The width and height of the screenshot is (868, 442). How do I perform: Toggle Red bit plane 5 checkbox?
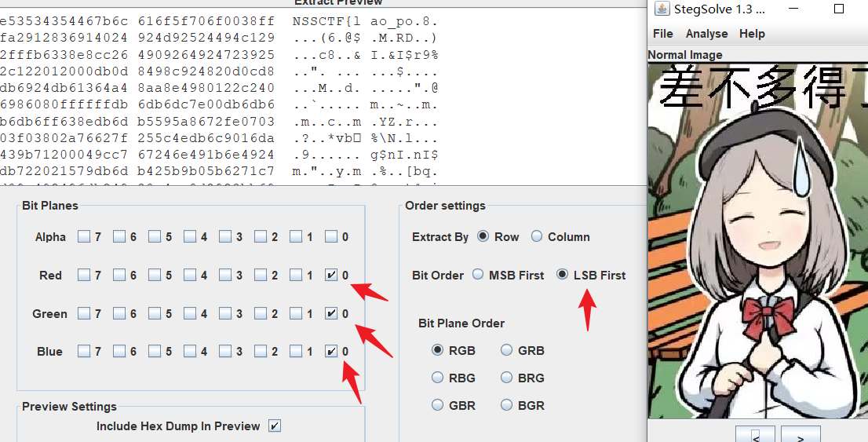(x=155, y=275)
